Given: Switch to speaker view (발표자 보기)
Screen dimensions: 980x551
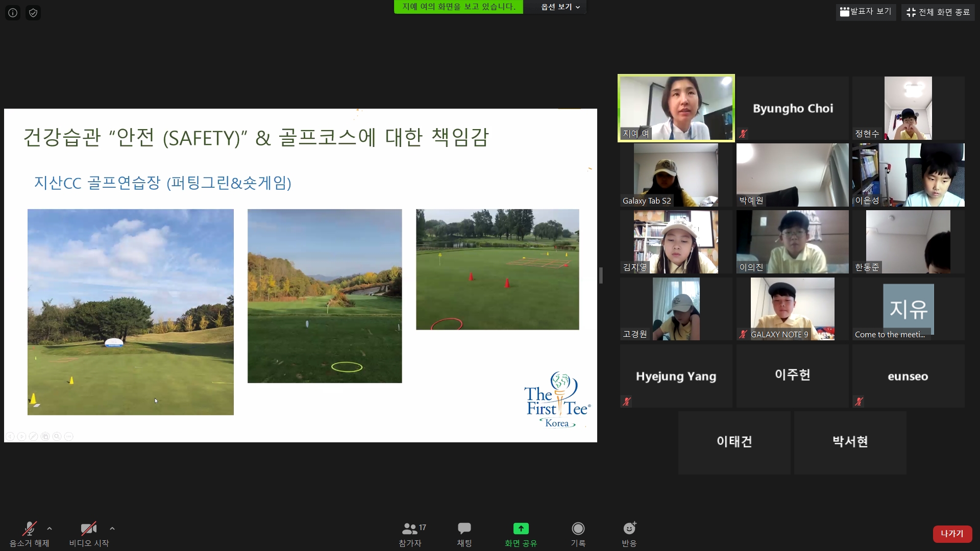Looking at the screenshot, I should 866,12.
